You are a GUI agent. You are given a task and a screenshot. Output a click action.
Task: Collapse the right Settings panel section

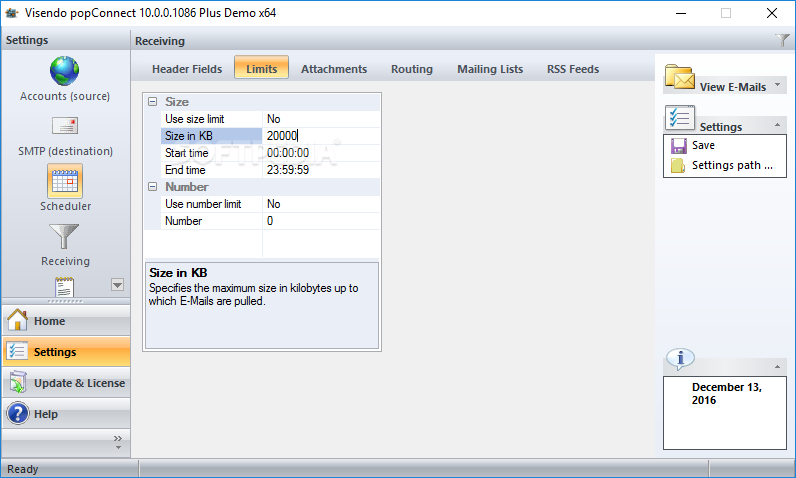point(777,125)
